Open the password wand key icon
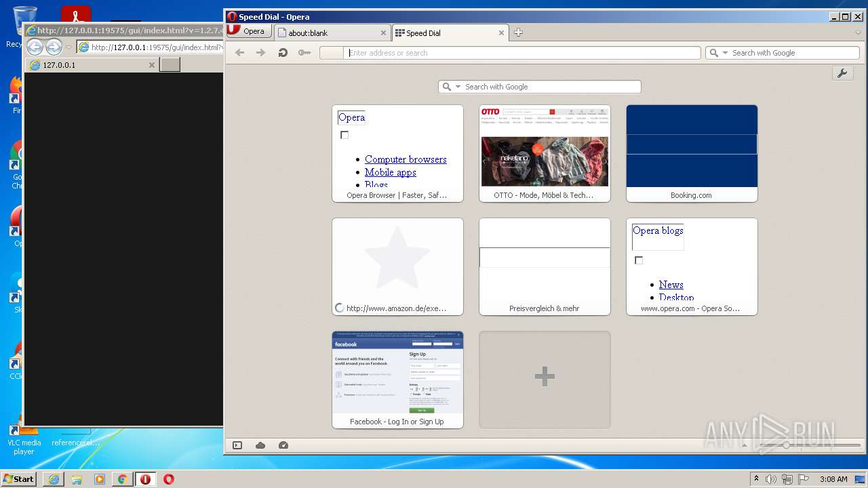This screenshot has width=868, height=488. click(304, 53)
